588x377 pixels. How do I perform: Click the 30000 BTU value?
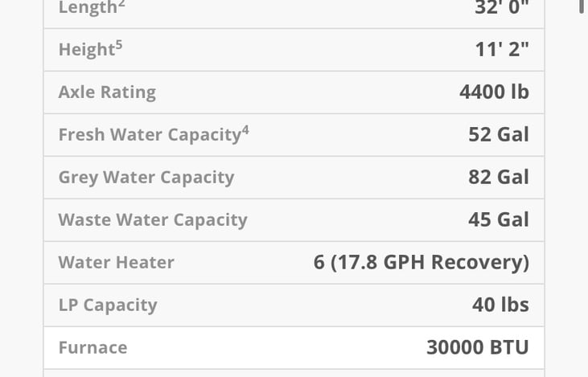[x=478, y=347]
